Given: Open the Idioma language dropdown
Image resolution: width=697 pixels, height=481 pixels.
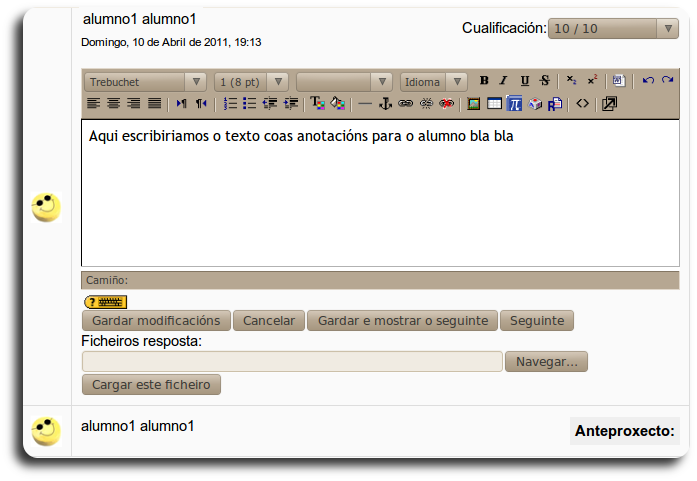Looking at the screenshot, I should pyautogui.click(x=433, y=82).
